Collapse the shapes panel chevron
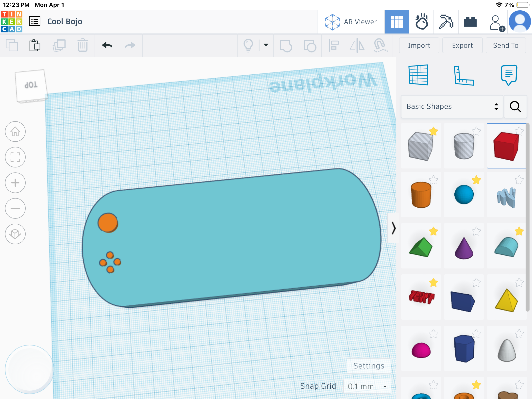 (393, 228)
